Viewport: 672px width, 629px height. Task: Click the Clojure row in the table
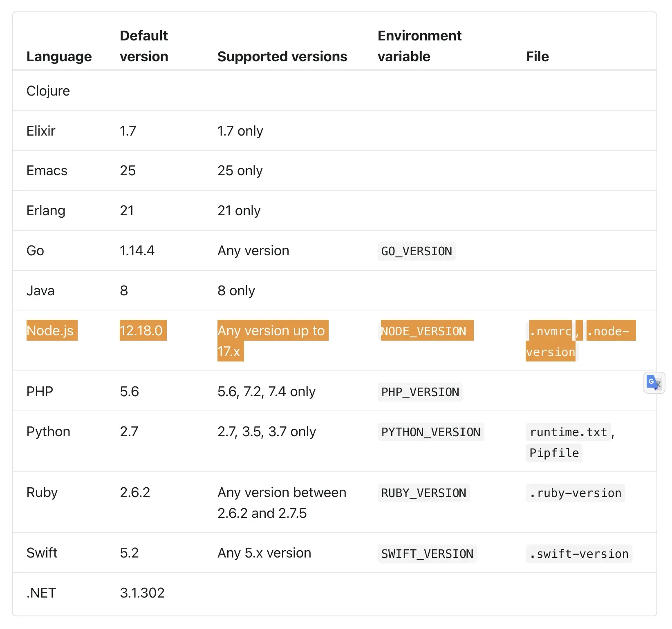48,91
